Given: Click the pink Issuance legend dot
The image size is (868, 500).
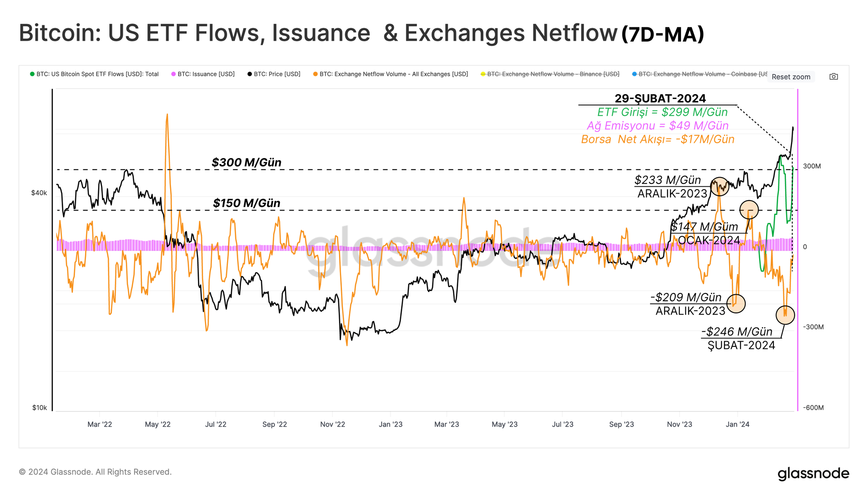Looking at the screenshot, I should [174, 74].
